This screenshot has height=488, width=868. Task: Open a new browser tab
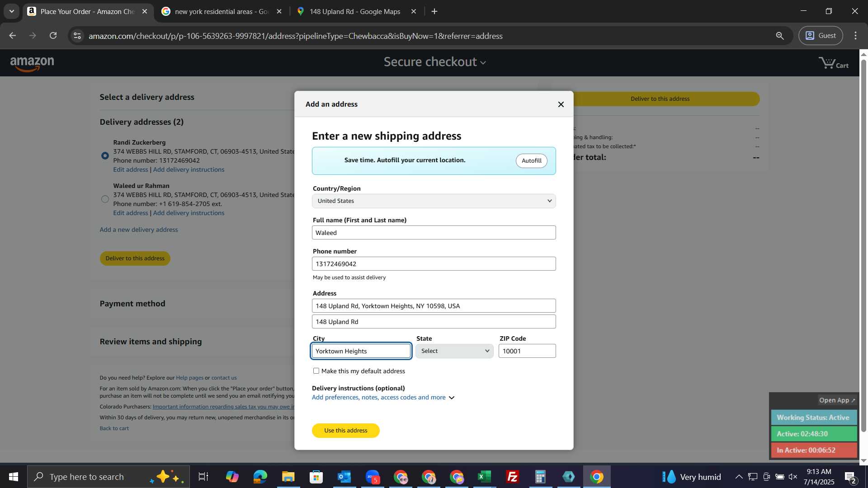[x=434, y=12]
